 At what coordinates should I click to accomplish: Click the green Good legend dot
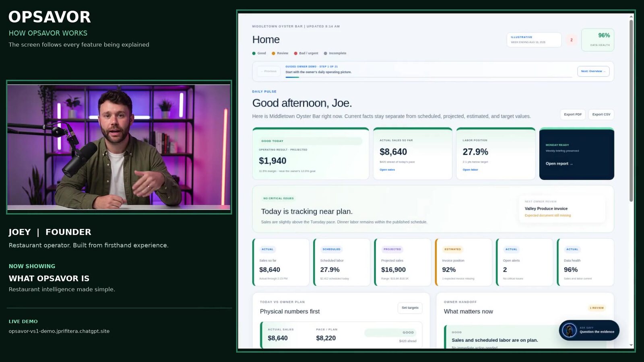pos(254,53)
